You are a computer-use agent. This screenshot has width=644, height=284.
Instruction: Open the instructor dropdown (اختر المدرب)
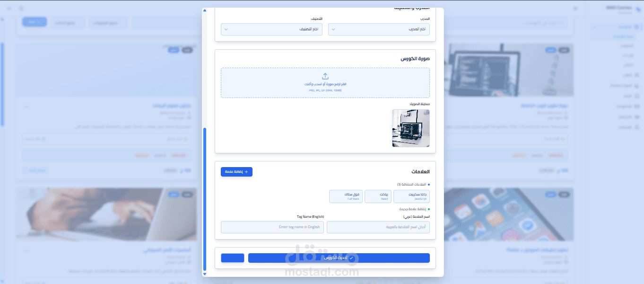pyautogui.click(x=379, y=29)
